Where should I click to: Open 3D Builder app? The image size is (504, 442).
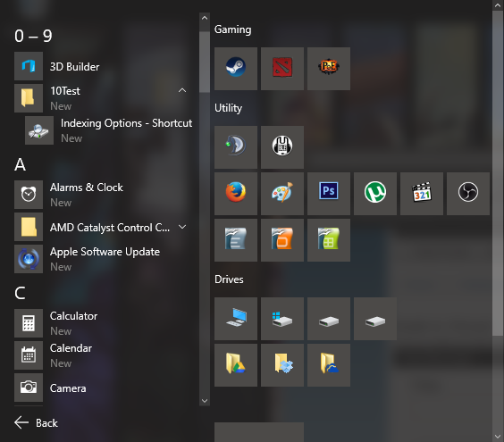103,66
